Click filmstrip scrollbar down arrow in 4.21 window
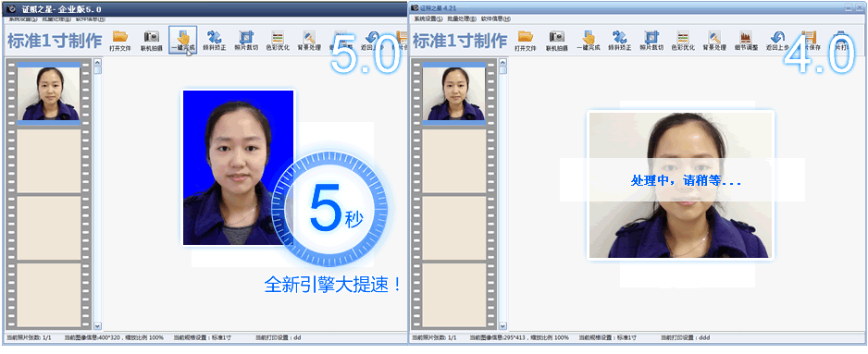Viewport: 868px width, 354px height. pos(503,326)
